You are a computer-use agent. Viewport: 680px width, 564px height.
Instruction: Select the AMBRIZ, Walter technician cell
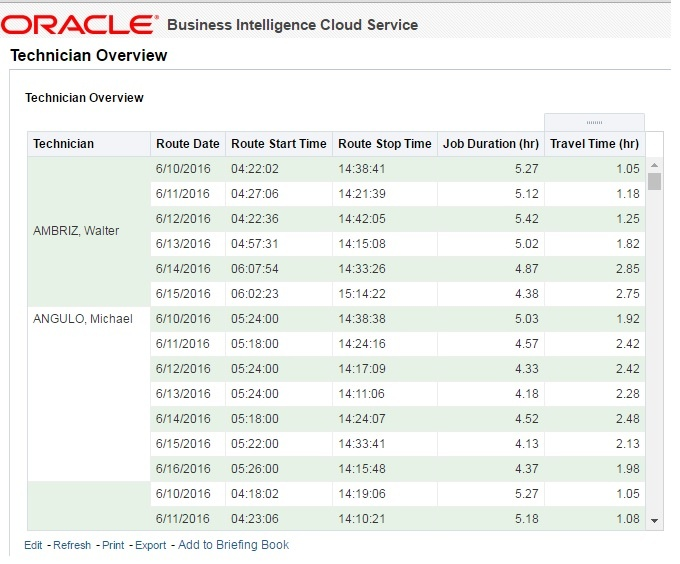tap(76, 231)
